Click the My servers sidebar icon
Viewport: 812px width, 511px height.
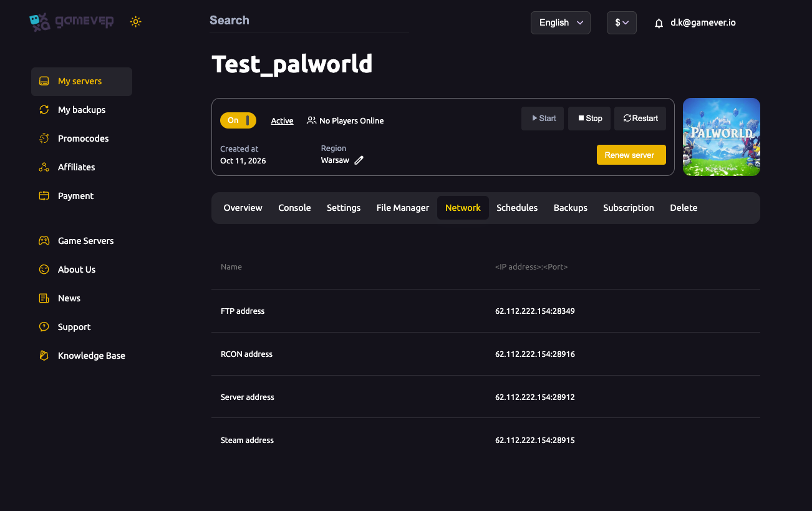pyautogui.click(x=44, y=81)
